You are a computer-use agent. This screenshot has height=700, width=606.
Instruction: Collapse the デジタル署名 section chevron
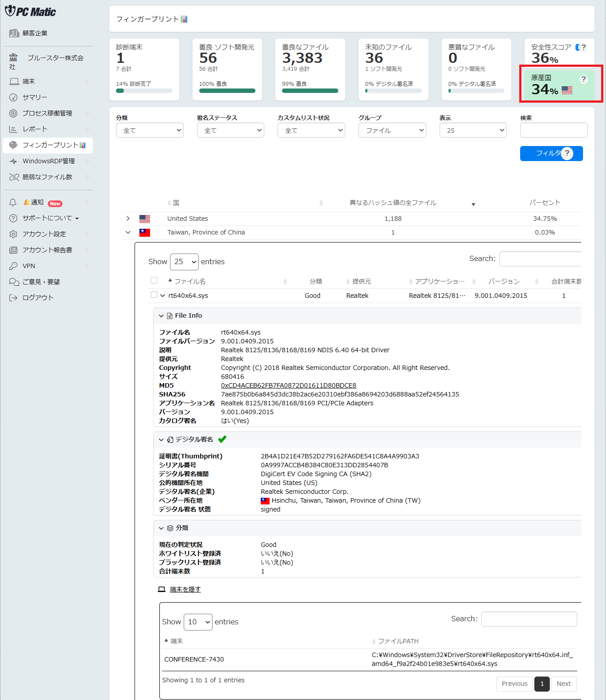tap(161, 440)
